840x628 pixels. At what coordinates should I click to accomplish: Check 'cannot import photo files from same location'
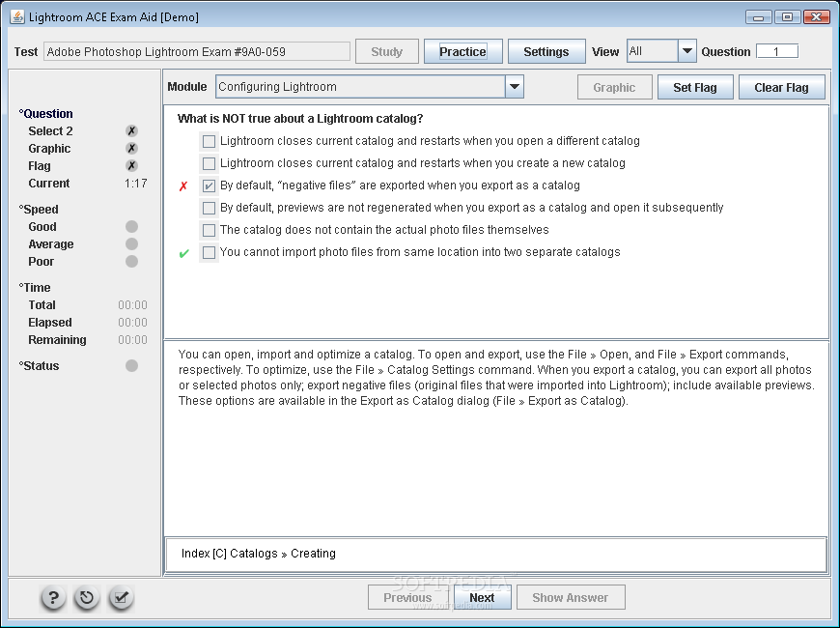(x=209, y=252)
